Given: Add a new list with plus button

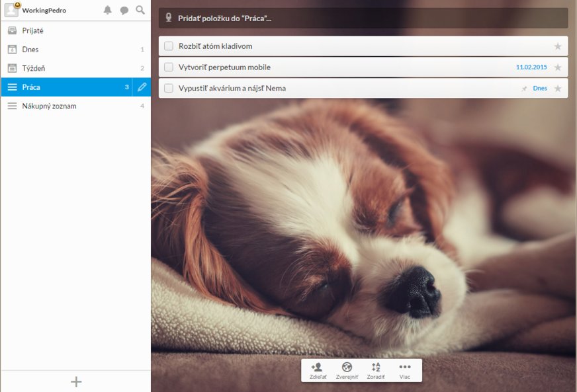Looking at the screenshot, I should point(76,381).
